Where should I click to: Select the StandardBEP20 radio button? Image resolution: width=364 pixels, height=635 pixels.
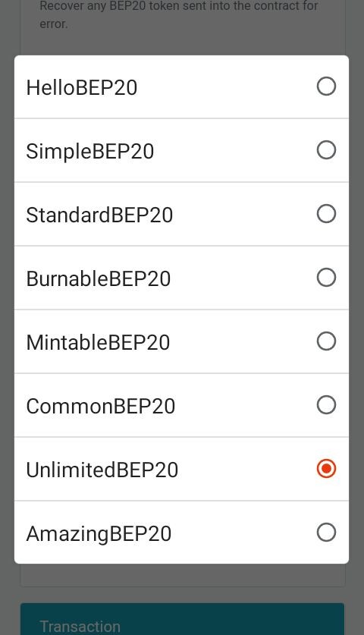(326, 214)
